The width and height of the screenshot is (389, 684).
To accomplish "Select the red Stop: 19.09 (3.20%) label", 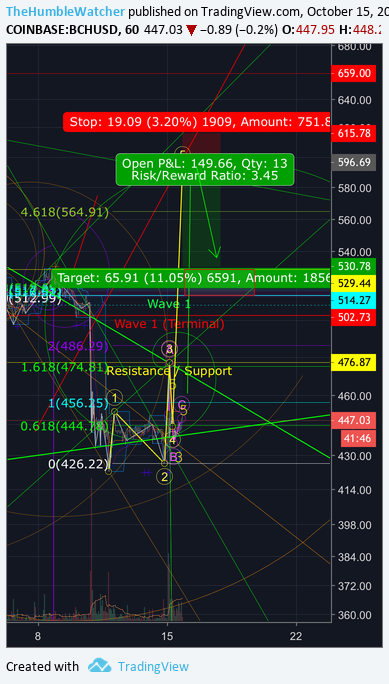I will (198, 122).
